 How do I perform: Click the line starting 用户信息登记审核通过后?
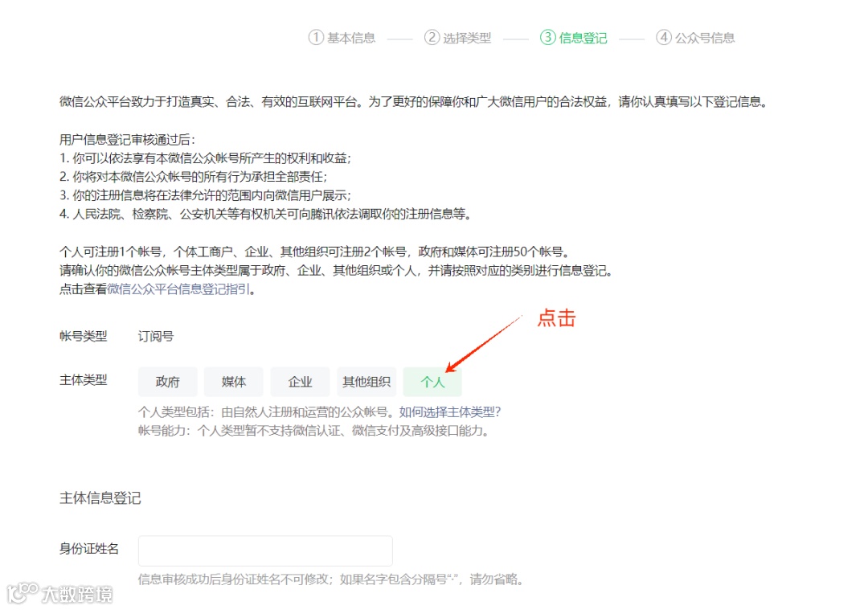pyautogui.click(x=127, y=140)
